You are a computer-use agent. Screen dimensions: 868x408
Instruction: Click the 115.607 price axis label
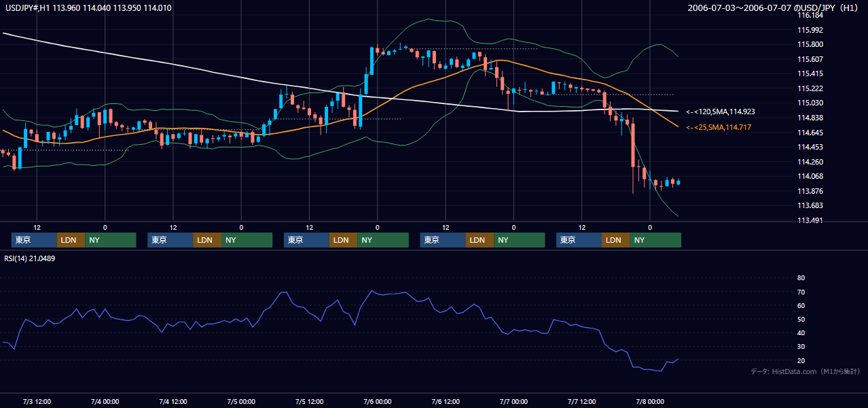point(810,59)
